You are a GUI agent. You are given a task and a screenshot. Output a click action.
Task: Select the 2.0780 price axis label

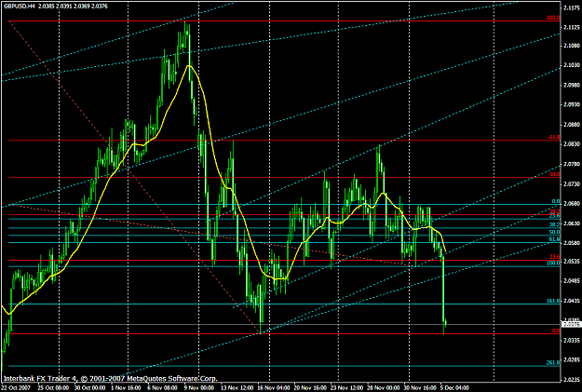pyautogui.click(x=572, y=164)
